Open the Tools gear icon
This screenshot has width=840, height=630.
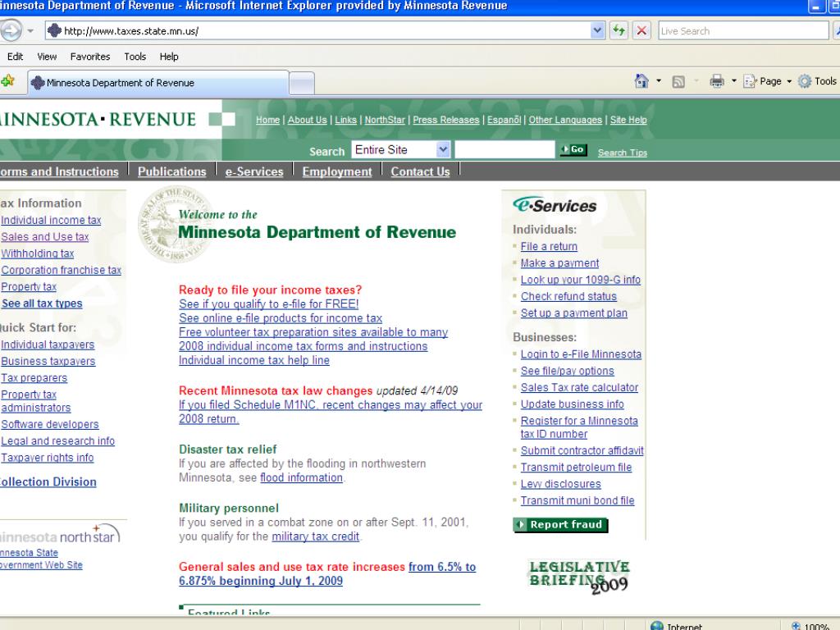click(x=804, y=81)
